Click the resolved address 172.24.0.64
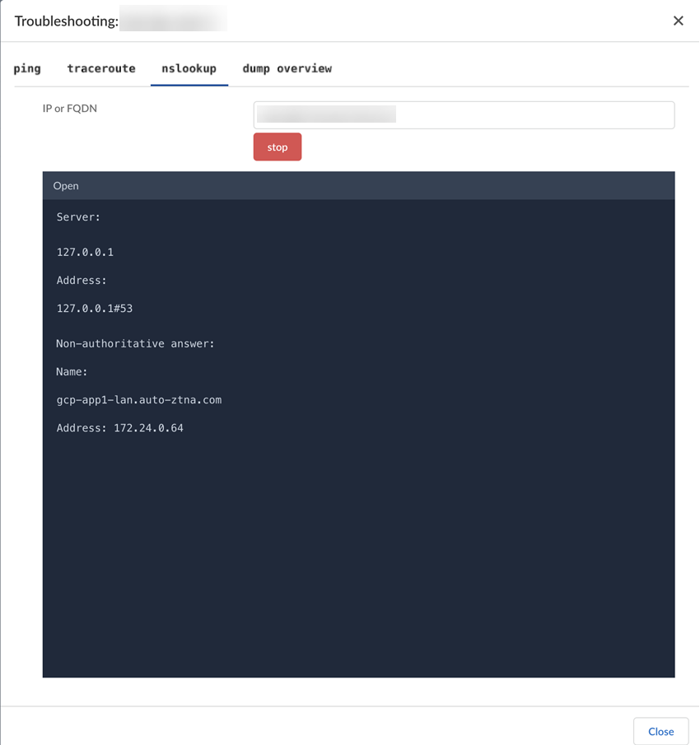 [120, 427]
